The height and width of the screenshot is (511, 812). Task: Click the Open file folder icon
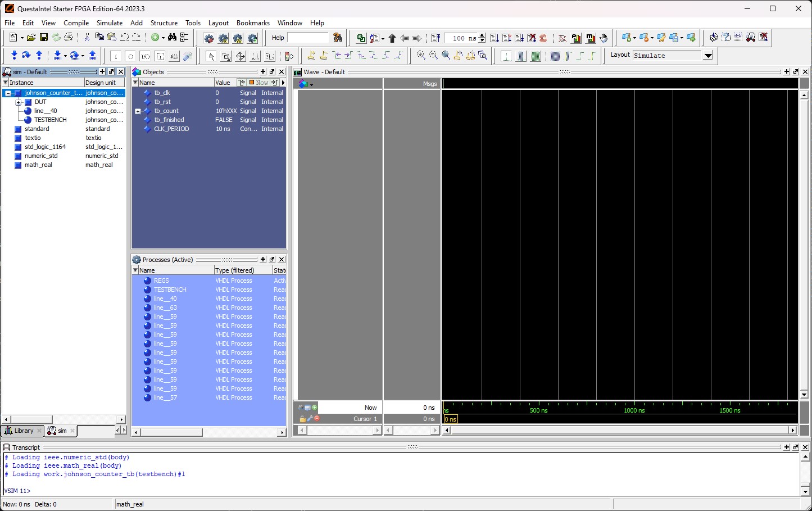[x=31, y=38]
